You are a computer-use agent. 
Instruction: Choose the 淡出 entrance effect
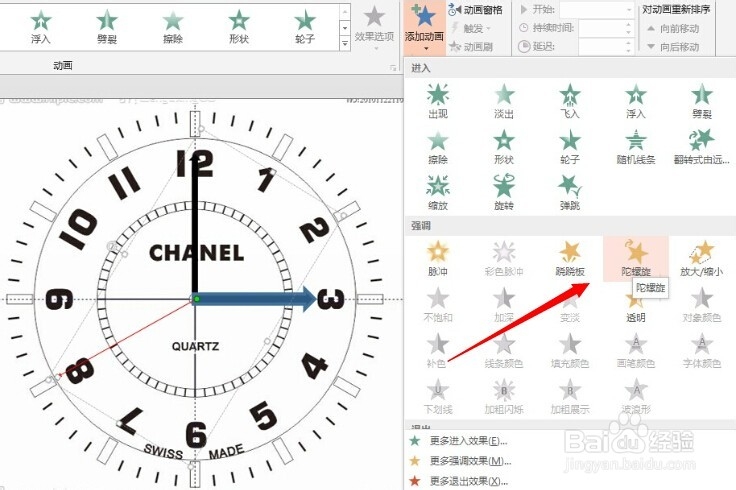504,101
